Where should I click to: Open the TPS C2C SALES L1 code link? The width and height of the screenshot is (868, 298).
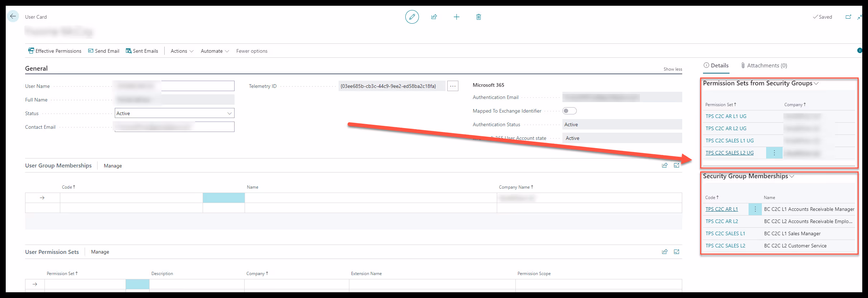pyautogui.click(x=725, y=233)
